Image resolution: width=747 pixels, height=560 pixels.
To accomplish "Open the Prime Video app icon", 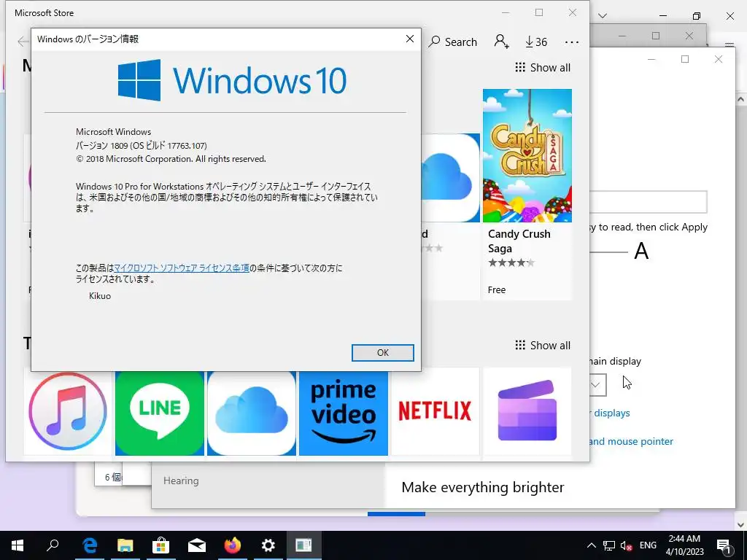I will click(344, 413).
